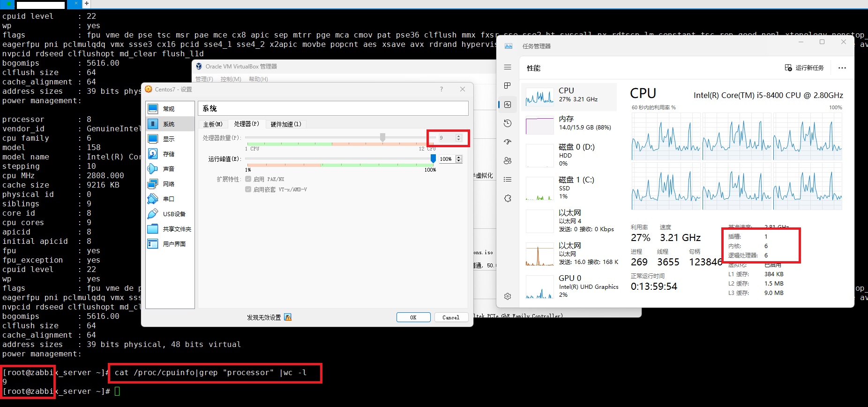Click the execution cap 100% value field
868x407 pixels.
447,159
